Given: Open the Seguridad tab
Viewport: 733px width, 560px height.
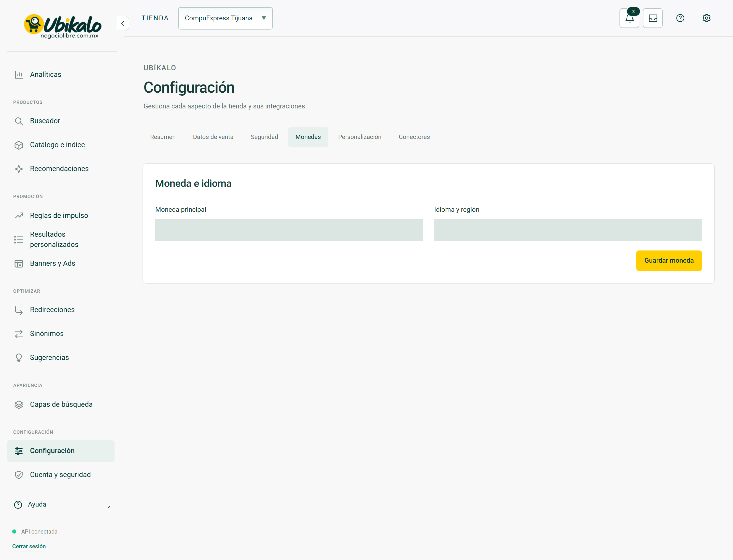Looking at the screenshot, I should pos(264,137).
